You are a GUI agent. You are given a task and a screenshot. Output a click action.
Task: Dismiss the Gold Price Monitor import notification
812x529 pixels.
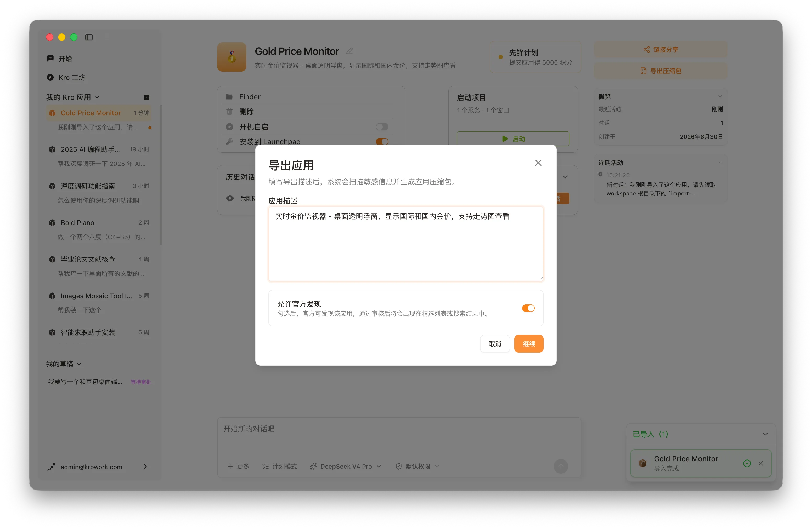760,463
